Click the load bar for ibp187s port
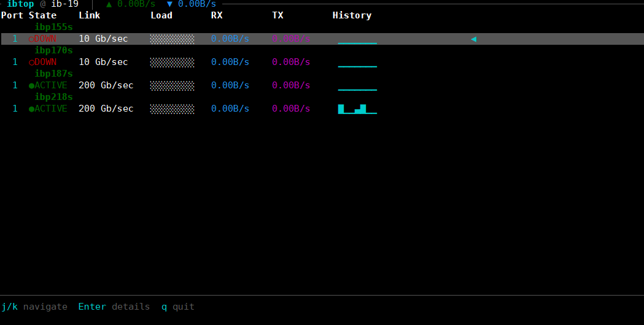Screen dimensions: 644x325 coord(172,86)
